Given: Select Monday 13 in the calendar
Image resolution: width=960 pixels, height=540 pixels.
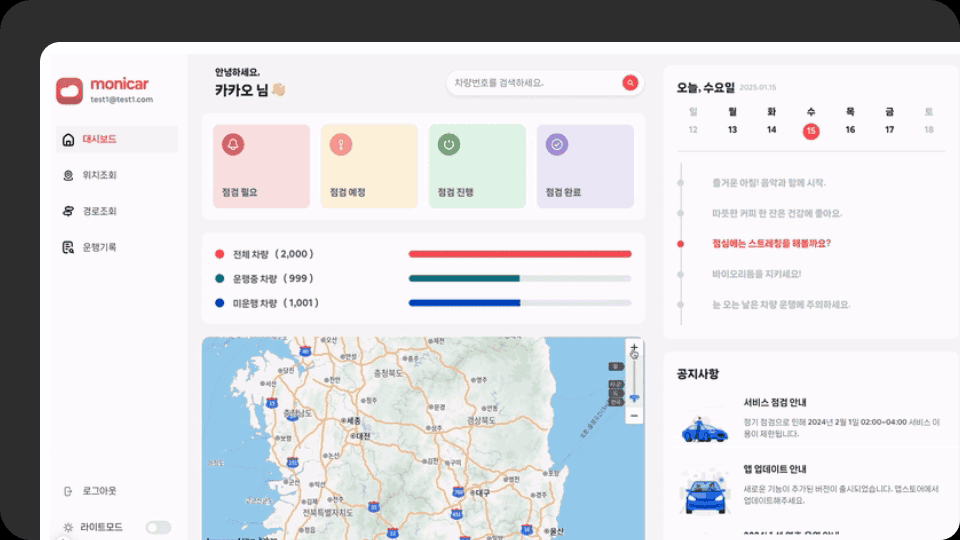Looking at the screenshot, I should [732, 130].
